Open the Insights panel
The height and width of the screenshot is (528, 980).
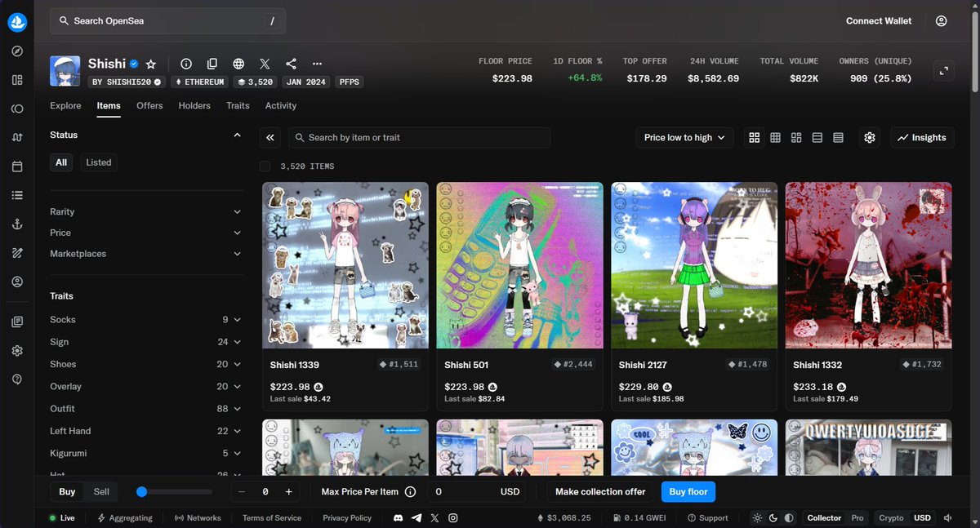922,138
